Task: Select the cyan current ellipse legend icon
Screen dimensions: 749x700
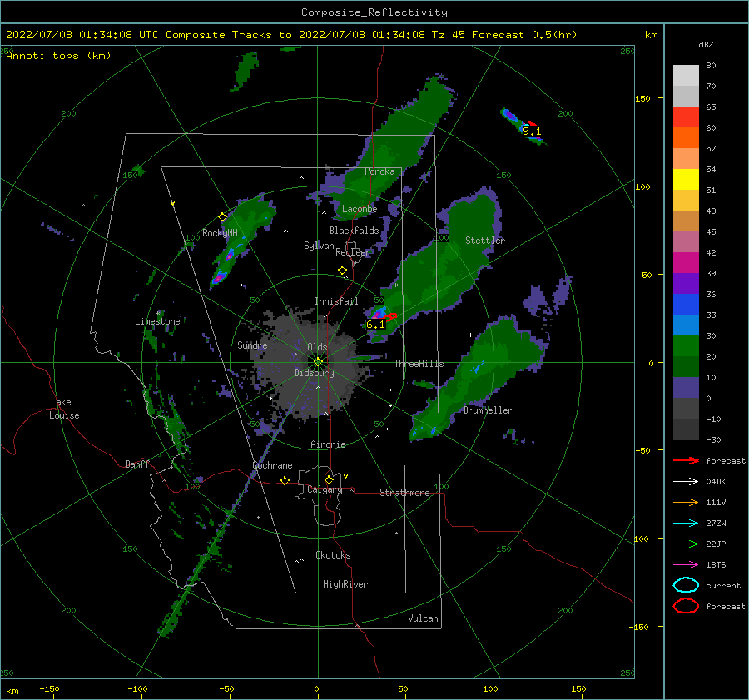Action: pos(686,585)
